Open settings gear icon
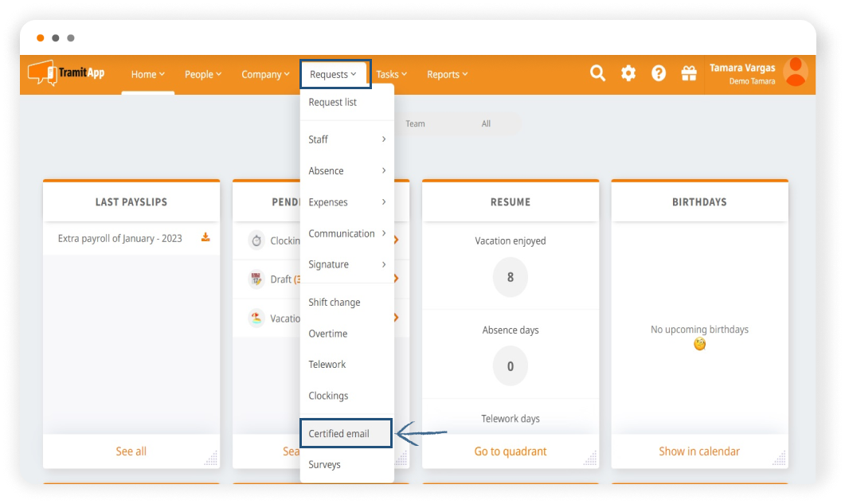The height and width of the screenshot is (504, 845). 628,73
